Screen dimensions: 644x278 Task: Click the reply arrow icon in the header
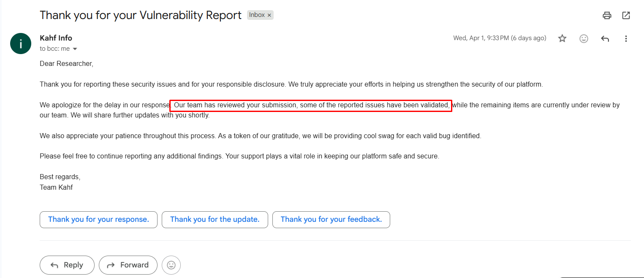point(605,38)
